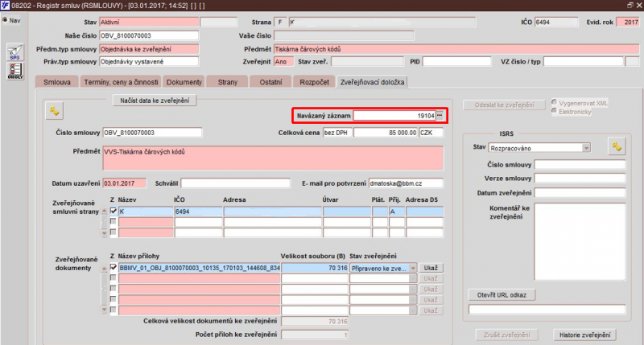Click yellow icon beside Načíst data button
644x345 pixels.
click(56, 110)
